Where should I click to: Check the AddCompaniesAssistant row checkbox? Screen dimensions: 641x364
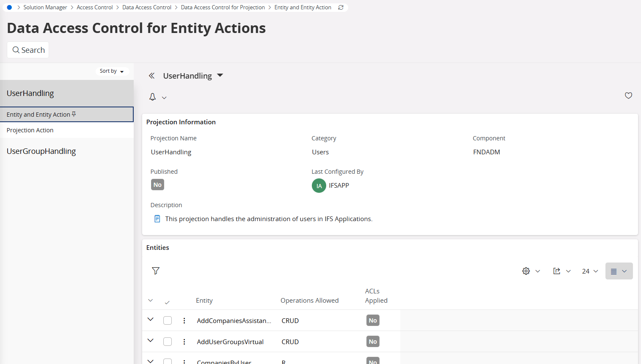click(x=168, y=320)
